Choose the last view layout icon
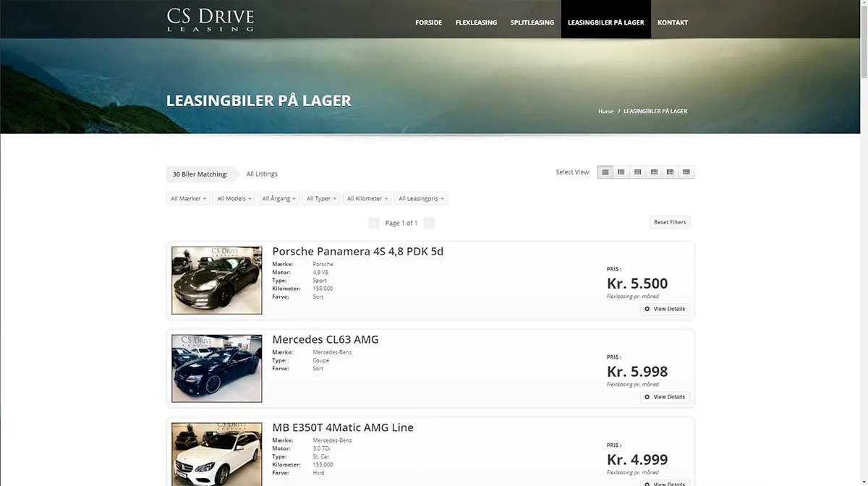 [686, 173]
